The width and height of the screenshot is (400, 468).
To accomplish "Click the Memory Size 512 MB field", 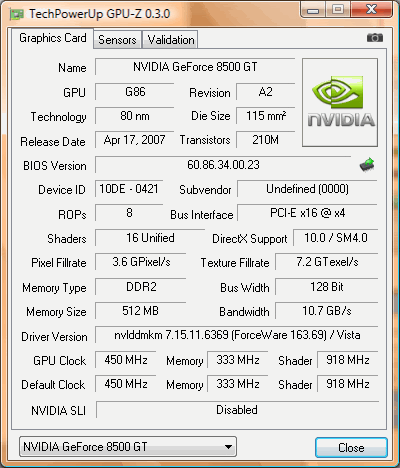I will click(140, 311).
